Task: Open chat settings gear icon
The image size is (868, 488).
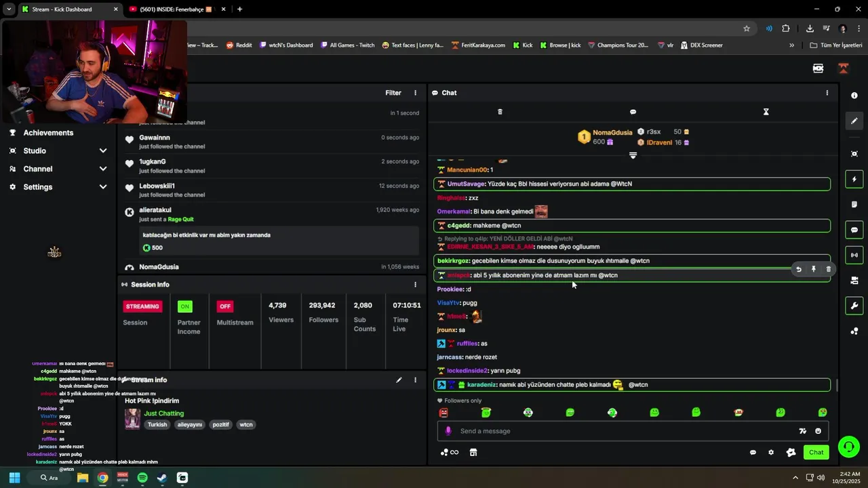Action: coord(771,453)
